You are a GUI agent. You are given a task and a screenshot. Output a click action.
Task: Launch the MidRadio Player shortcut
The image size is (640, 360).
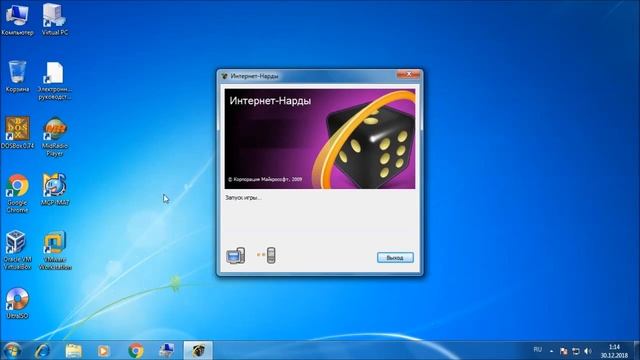[x=55, y=137]
